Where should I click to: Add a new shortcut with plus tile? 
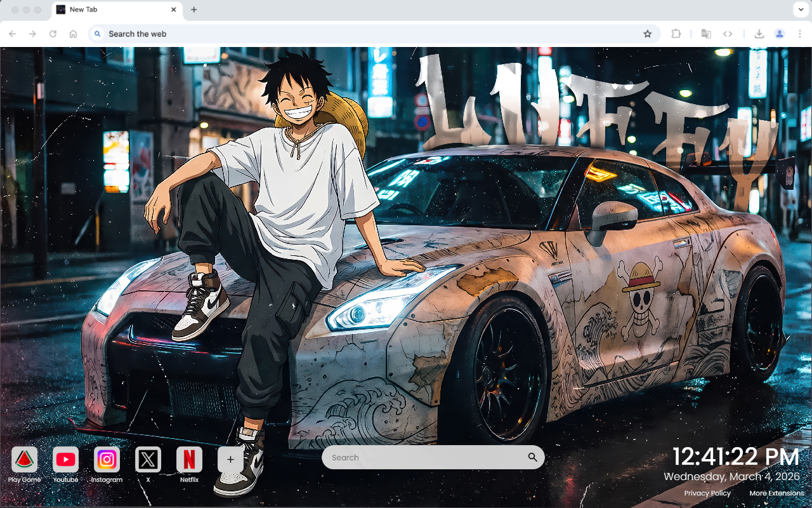click(x=230, y=460)
